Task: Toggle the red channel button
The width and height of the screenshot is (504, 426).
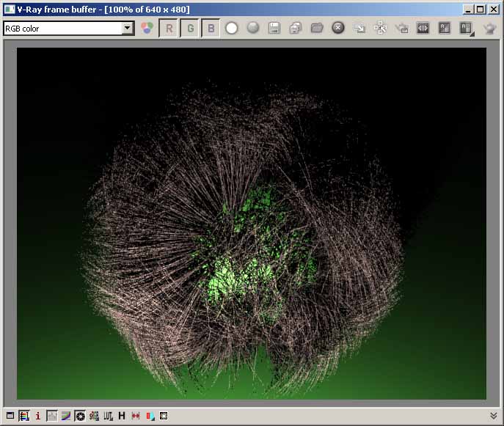Action: (x=169, y=29)
